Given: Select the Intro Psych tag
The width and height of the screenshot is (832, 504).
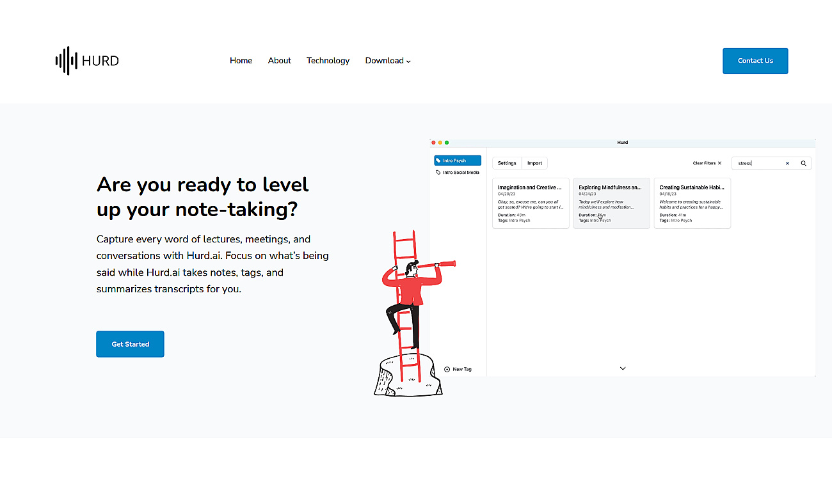Looking at the screenshot, I should [457, 161].
